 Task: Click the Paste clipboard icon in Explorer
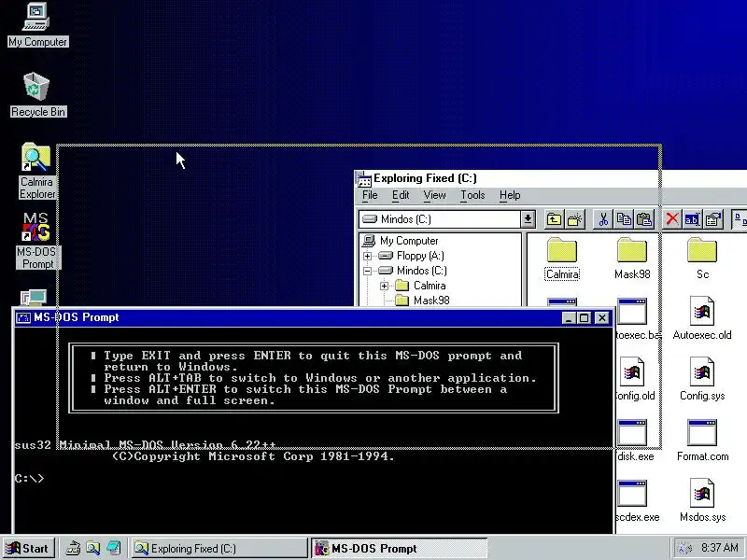(644, 219)
